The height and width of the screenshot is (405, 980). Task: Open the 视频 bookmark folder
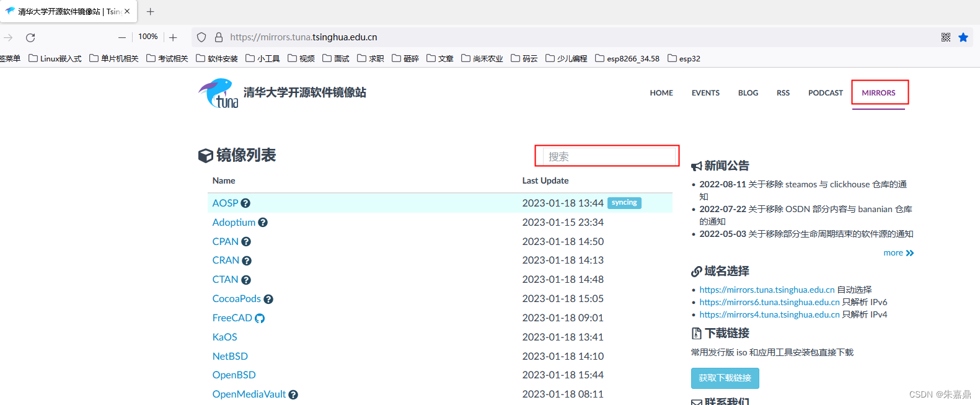click(301, 58)
